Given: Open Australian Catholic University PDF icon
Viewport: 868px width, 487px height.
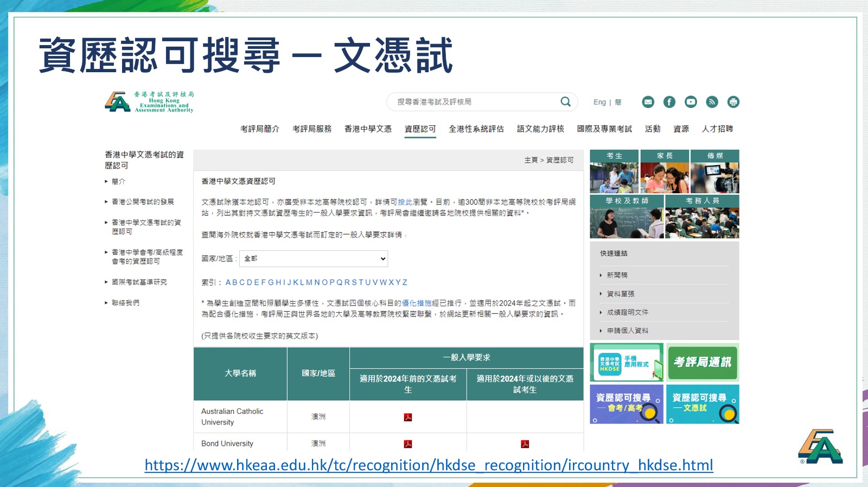Looking at the screenshot, I should (408, 417).
